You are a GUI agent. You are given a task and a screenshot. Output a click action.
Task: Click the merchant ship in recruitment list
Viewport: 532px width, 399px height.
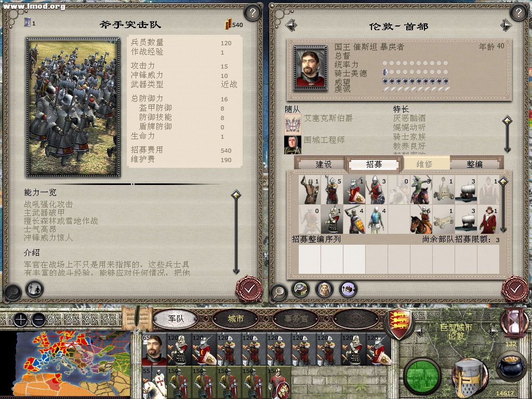pos(466,189)
